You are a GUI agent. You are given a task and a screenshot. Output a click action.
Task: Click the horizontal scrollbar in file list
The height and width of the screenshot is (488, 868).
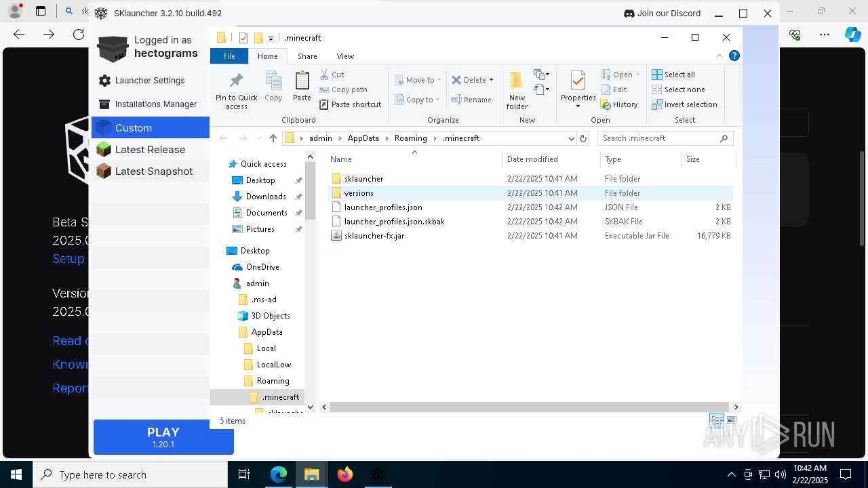click(x=531, y=407)
